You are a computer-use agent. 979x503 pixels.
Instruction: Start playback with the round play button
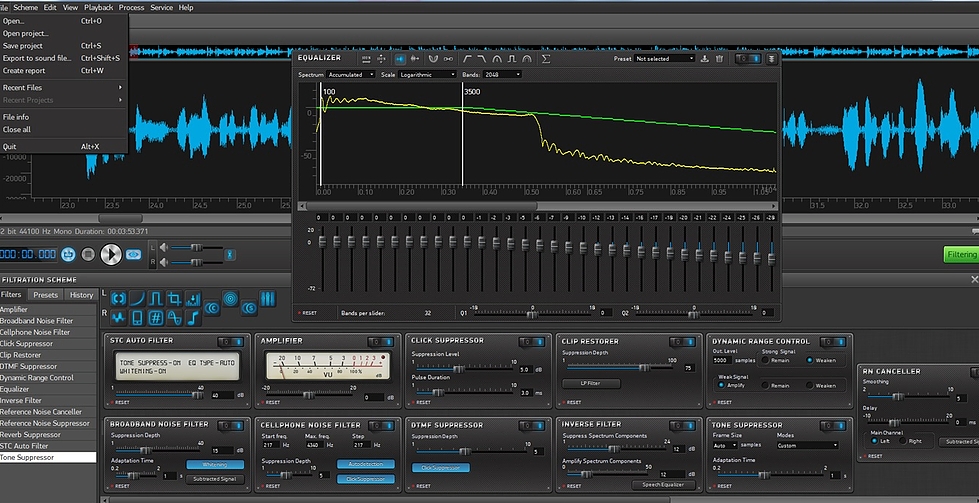click(x=111, y=254)
